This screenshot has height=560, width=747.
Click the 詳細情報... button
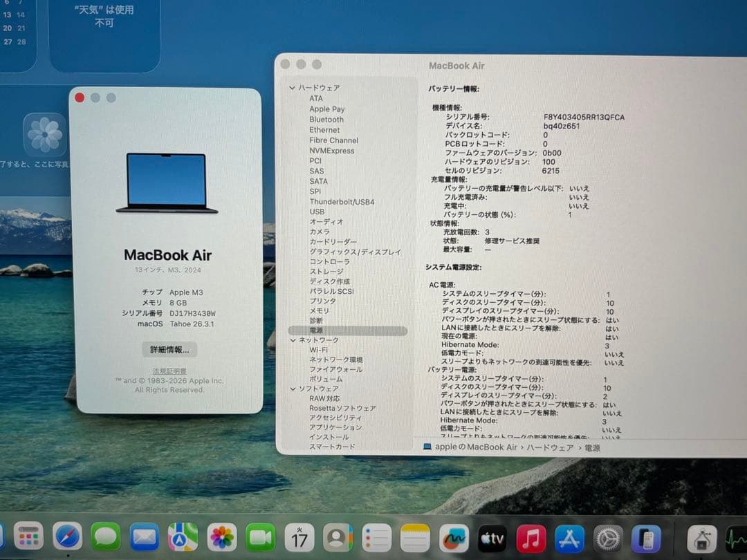pyautogui.click(x=169, y=350)
